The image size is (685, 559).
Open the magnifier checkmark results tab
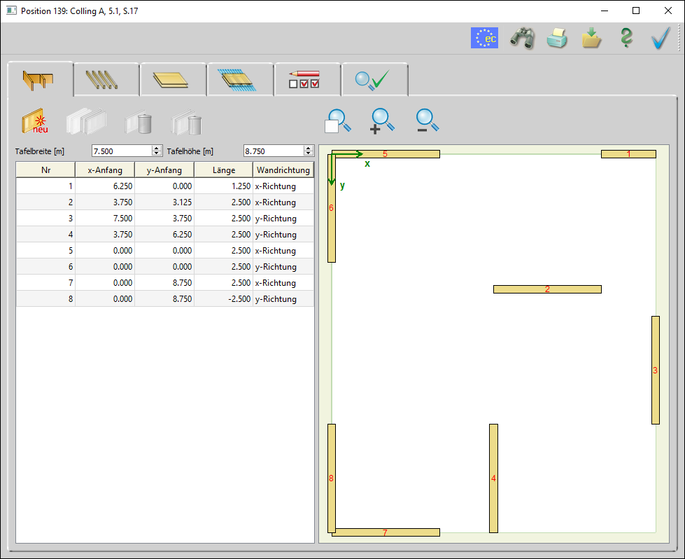pos(373,80)
